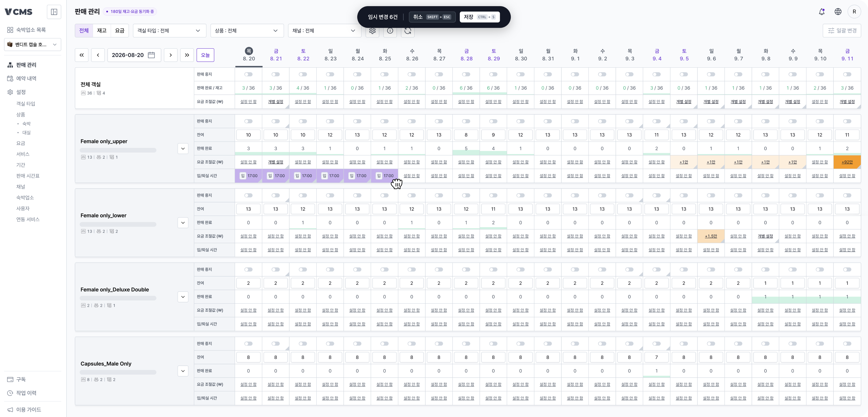
Task: Open 객실 타입 settings submenu
Action: (26, 104)
